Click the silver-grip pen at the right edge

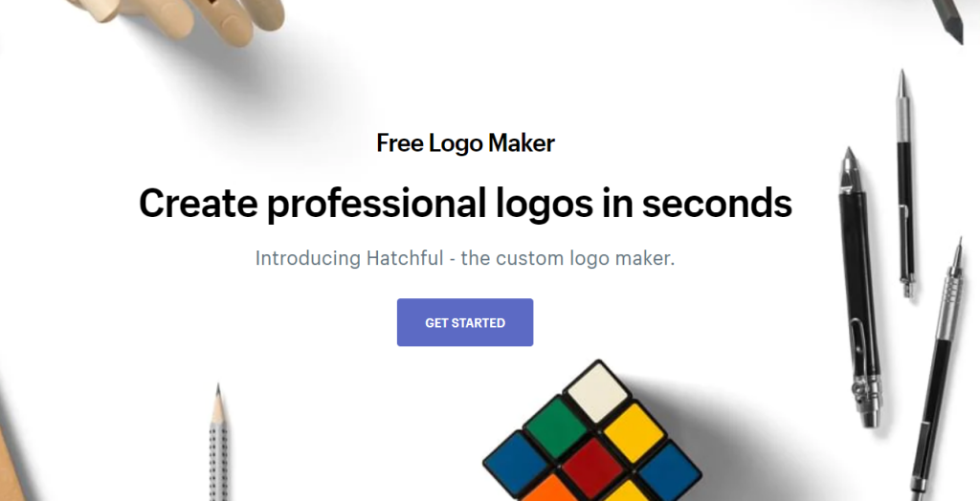tap(938, 368)
